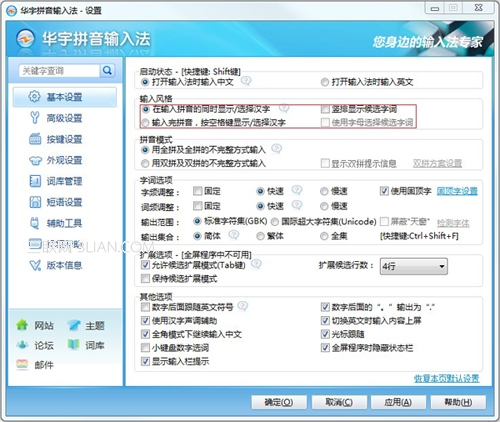Uncheck 使用汉字声调辅助 checkbox
This screenshot has height=422, width=500.
tap(145, 321)
